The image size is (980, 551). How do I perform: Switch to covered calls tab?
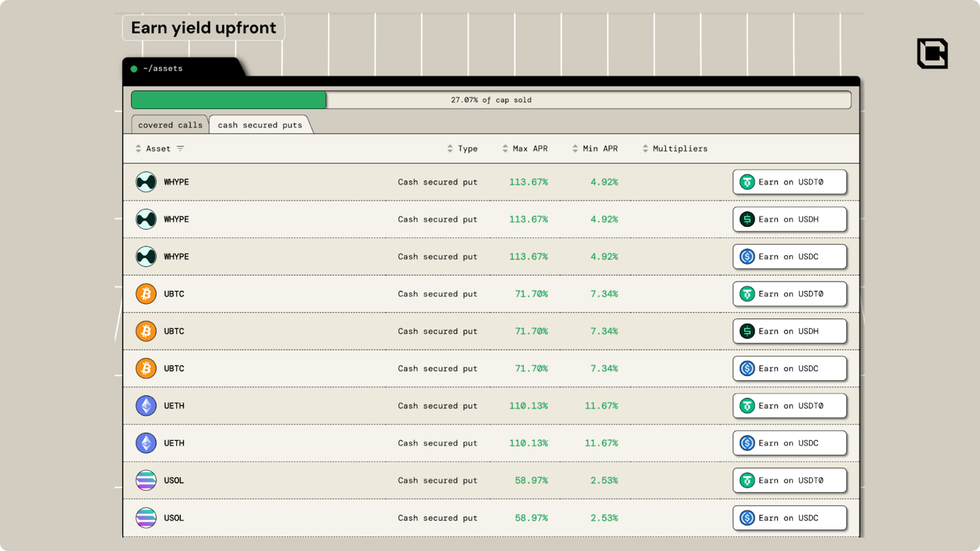click(x=170, y=125)
